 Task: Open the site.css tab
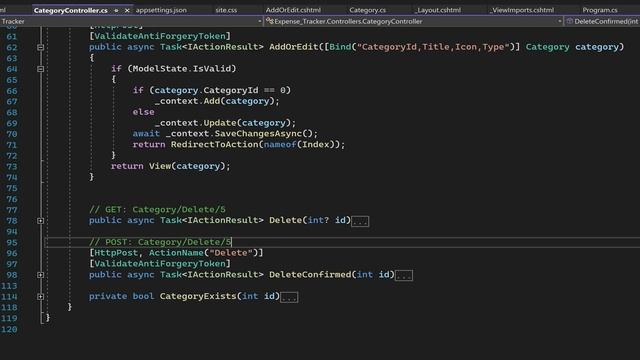click(226, 10)
